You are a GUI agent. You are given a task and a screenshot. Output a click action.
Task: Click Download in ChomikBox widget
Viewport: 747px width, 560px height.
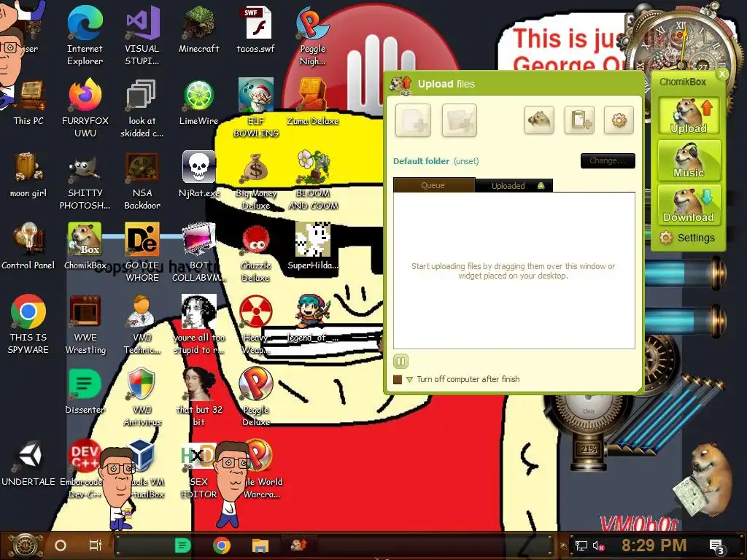[x=689, y=205]
